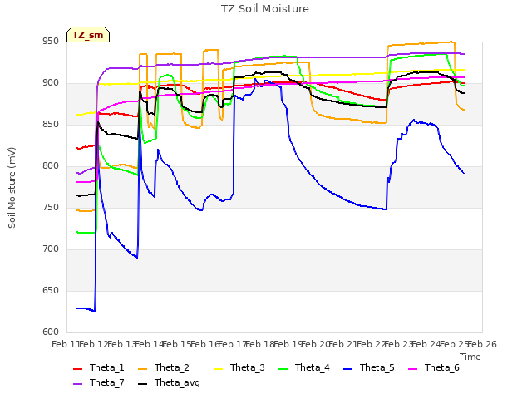532x399 pixels.
Task: Click the red Theta_1 legend color marker
Action: [x=77, y=369]
